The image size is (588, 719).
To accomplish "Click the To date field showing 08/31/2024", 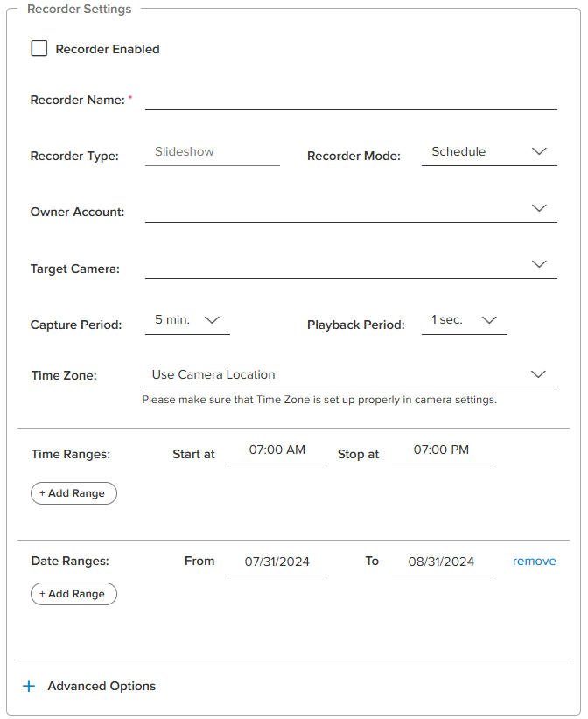I will pos(441,561).
